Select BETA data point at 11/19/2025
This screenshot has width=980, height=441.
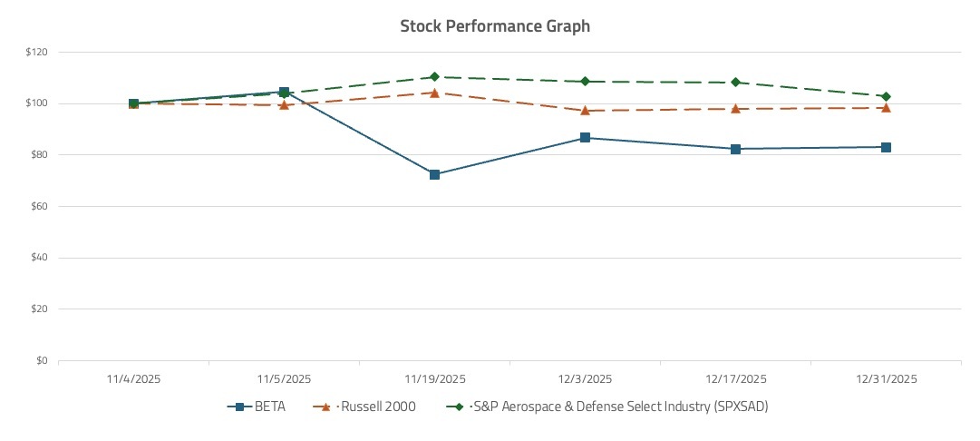(x=435, y=174)
